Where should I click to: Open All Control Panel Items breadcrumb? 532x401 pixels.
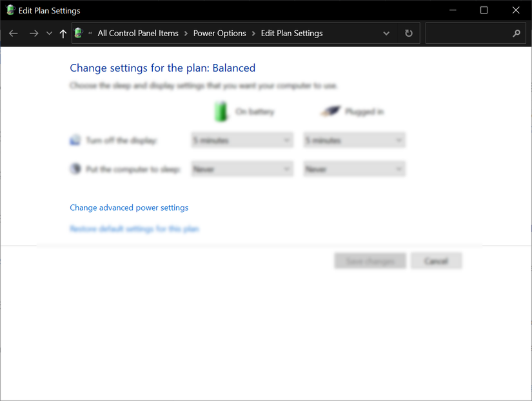138,34
